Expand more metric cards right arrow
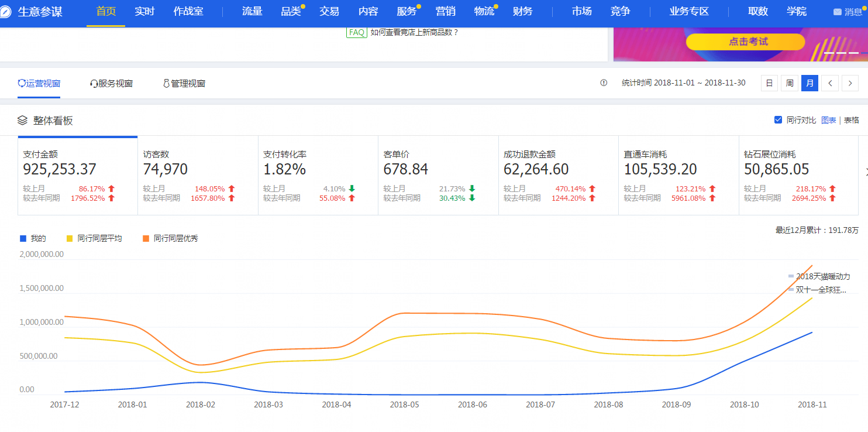Screen dimensions: 868x432 (x=865, y=172)
